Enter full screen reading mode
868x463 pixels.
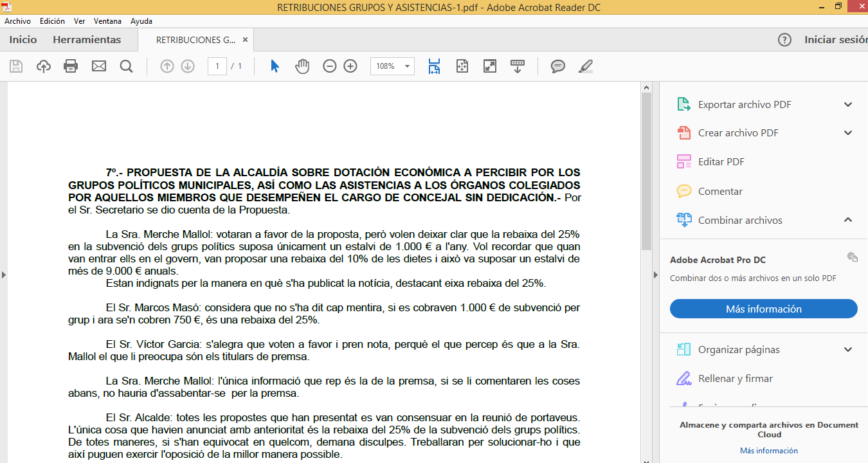490,66
